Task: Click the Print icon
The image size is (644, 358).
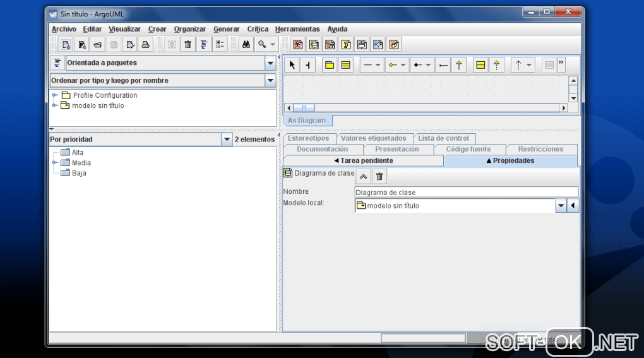Action: tap(145, 45)
